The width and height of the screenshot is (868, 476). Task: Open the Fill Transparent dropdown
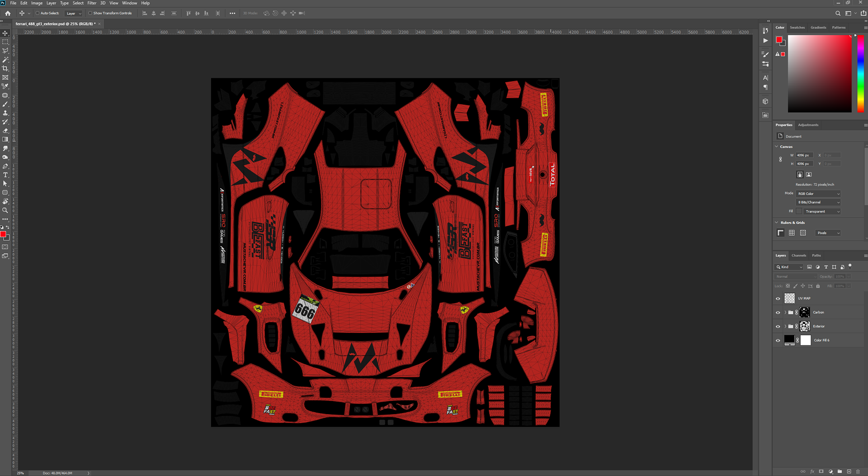point(822,211)
